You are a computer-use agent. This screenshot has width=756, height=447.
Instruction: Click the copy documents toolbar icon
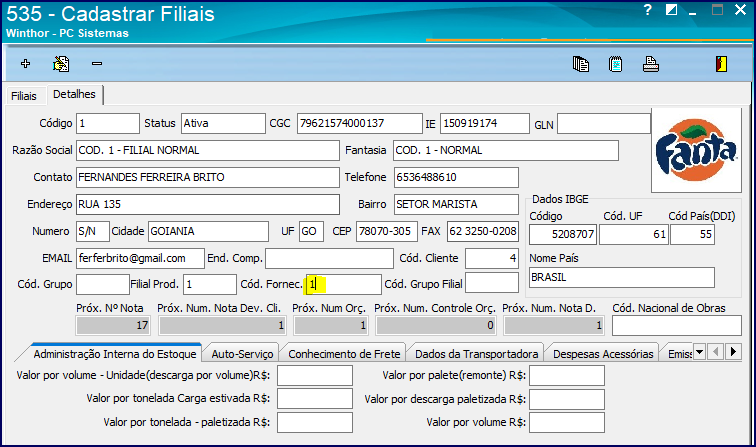580,64
